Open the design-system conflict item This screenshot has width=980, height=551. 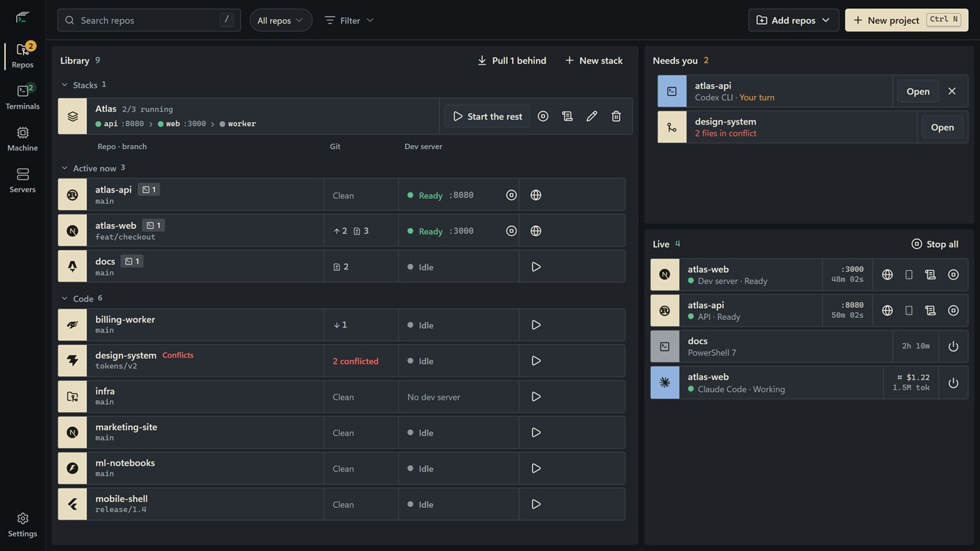942,127
